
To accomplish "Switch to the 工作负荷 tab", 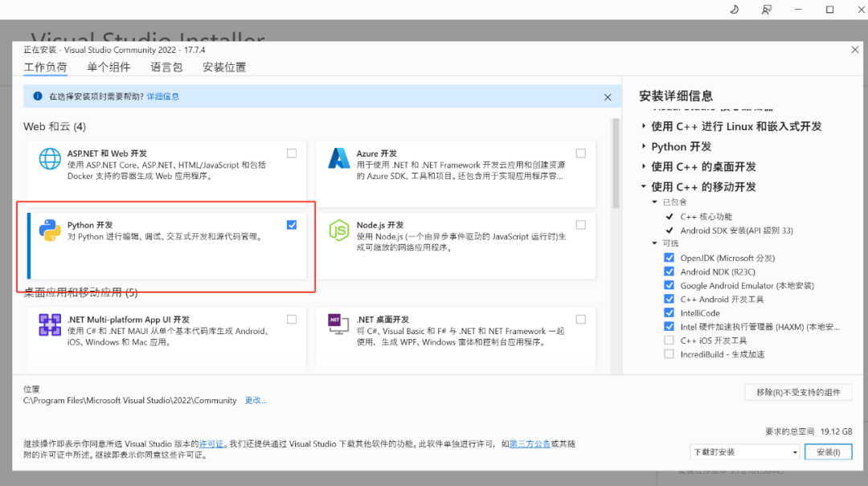I will 45,67.
